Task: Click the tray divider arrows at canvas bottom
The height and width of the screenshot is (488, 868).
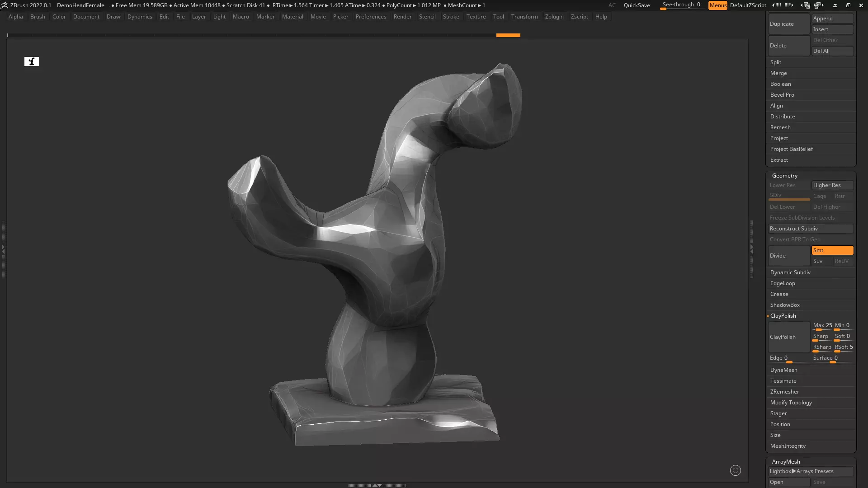Action: [x=377, y=485]
